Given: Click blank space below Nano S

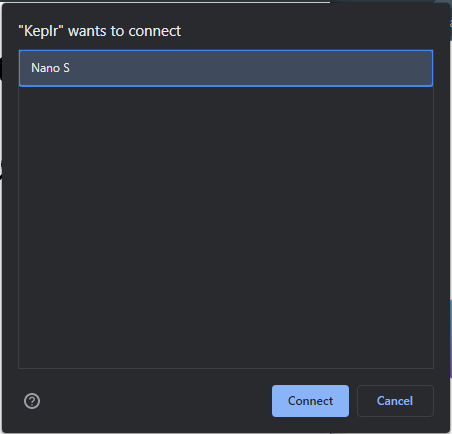Looking at the screenshot, I should pyautogui.click(x=226, y=227).
